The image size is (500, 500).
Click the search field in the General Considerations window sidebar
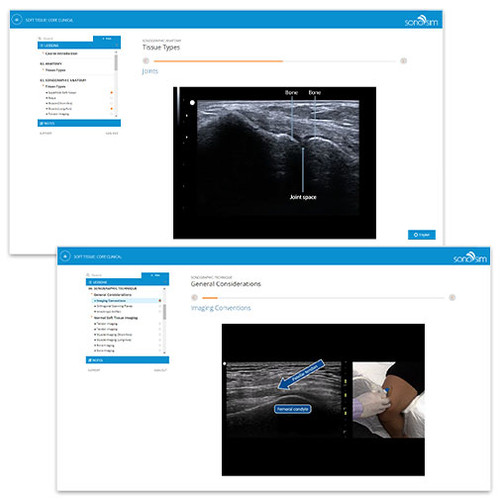click(114, 275)
